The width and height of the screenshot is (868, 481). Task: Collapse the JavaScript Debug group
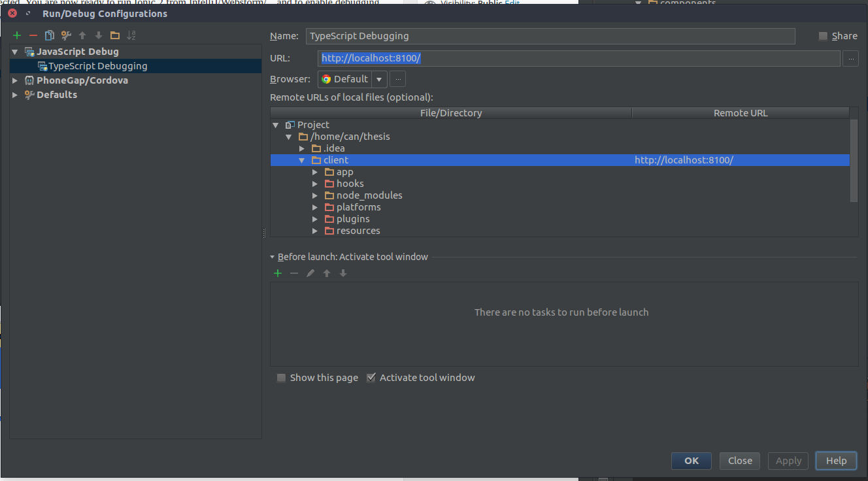coord(16,52)
